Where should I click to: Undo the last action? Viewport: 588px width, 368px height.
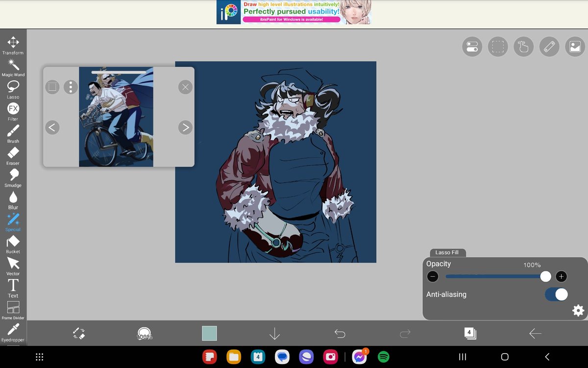coord(340,334)
